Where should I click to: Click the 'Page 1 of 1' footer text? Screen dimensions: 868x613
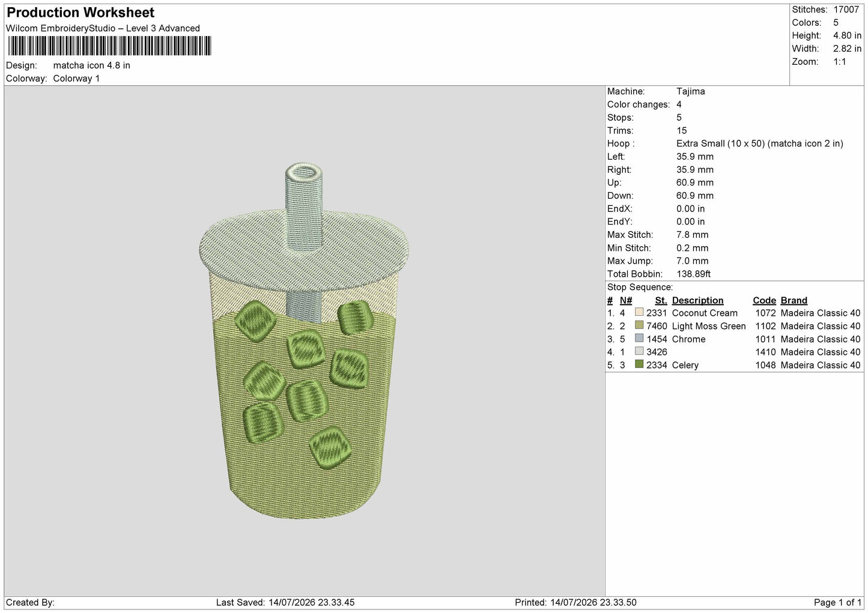pyautogui.click(x=837, y=602)
